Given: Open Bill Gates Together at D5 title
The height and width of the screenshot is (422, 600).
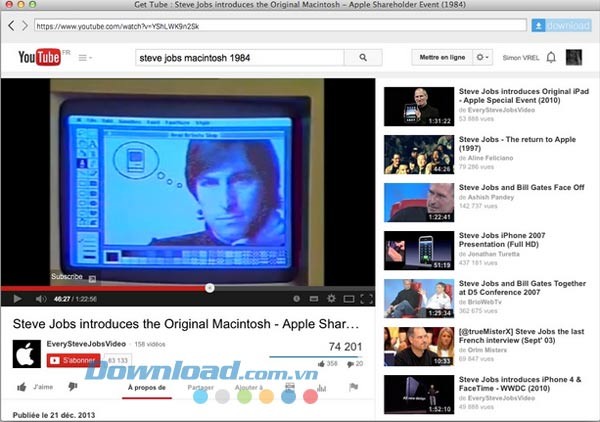Looking at the screenshot, I should (522, 288).
